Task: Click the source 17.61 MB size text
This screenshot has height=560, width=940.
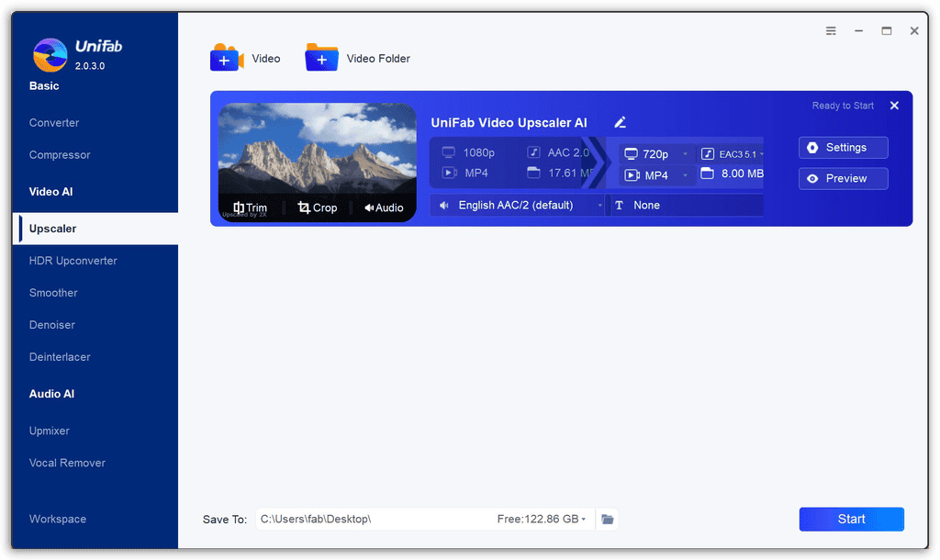Action: click(x=570, y=173)
